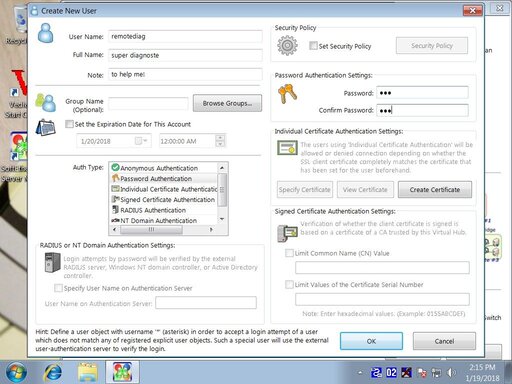Click the Full Name input field

pyautogui.click(x=185, y=55)
